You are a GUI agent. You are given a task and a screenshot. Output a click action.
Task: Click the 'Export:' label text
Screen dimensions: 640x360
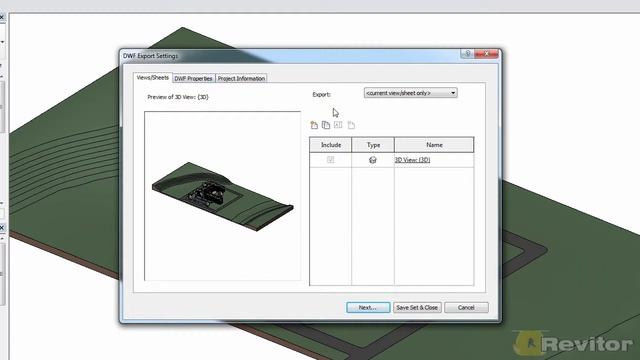(322, 94)
